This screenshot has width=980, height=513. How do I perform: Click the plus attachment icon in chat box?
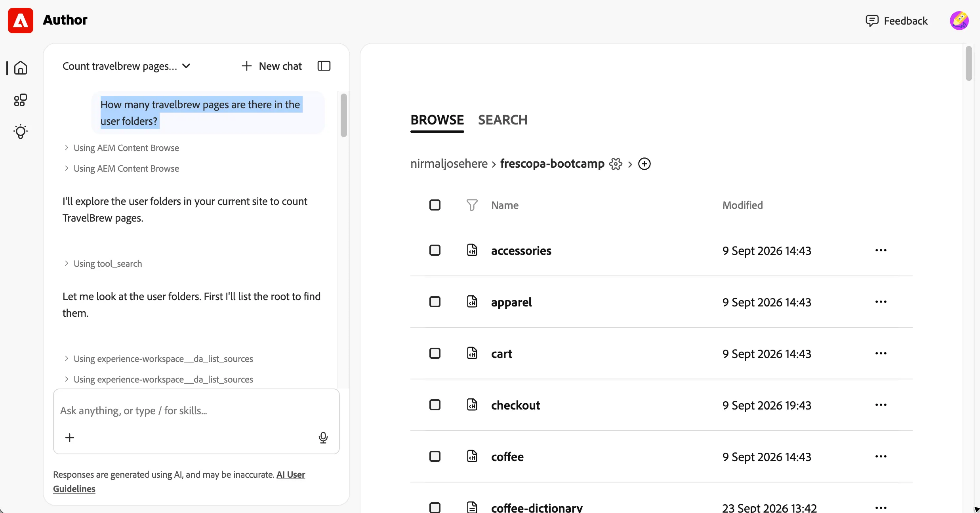click(70, 438)
